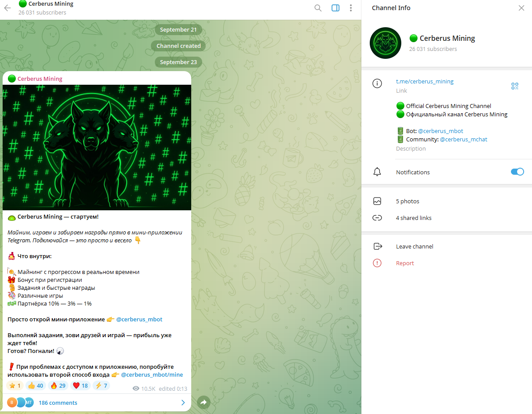Click the back arrow in chat header
This screenshot has width=532, height=414.
[x=7, y=8]
